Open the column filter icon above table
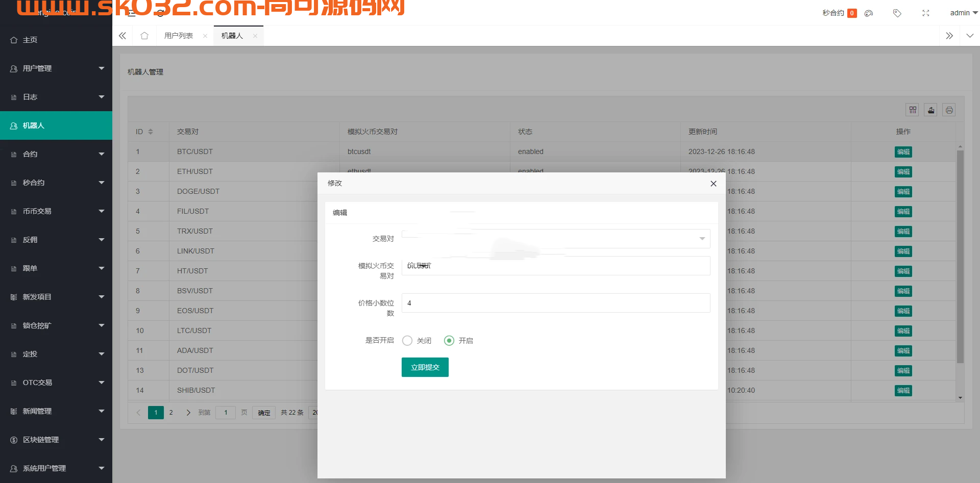Screen dimensions: 980x483 pyautogui.click(x=913, y=110)
